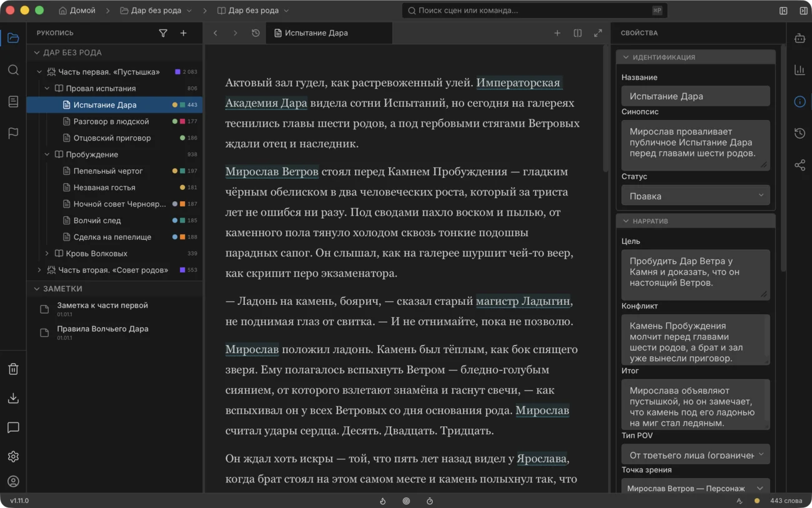
Task: Toggle split editor view
Action: point(578,33)
